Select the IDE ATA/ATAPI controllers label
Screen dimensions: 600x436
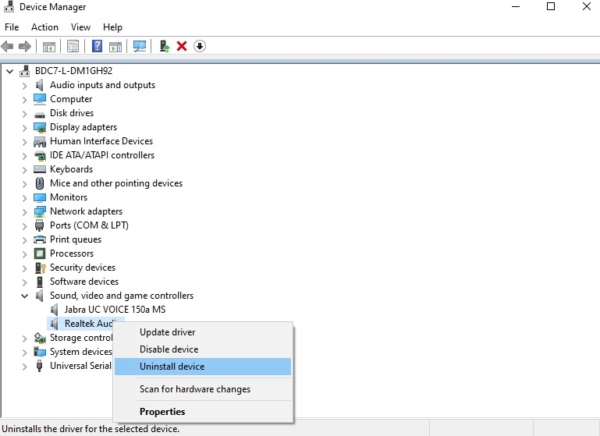point(102,155)
